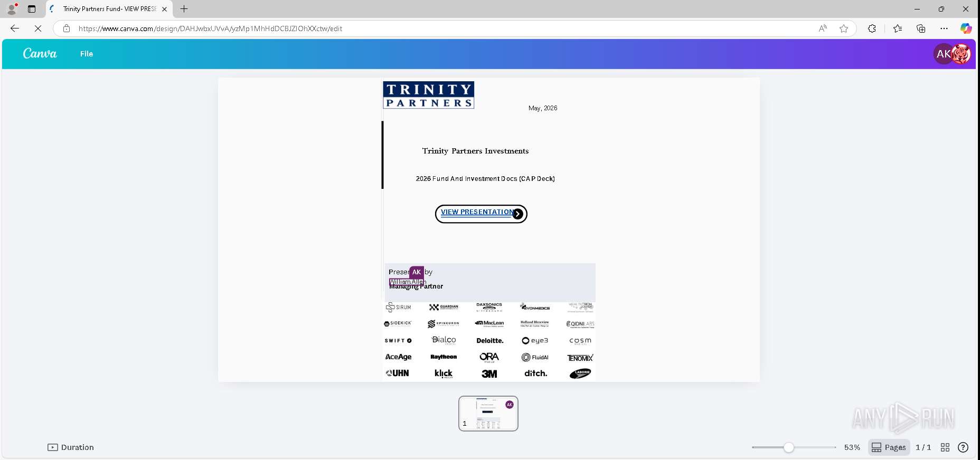Click the Laborie logo
This screenshot has height=460, width=980.
tap(580, 373)
